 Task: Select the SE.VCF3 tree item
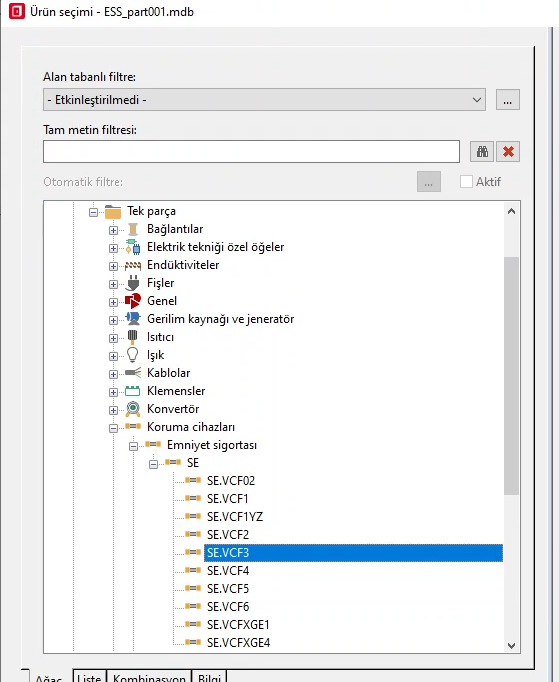[353, 552]
